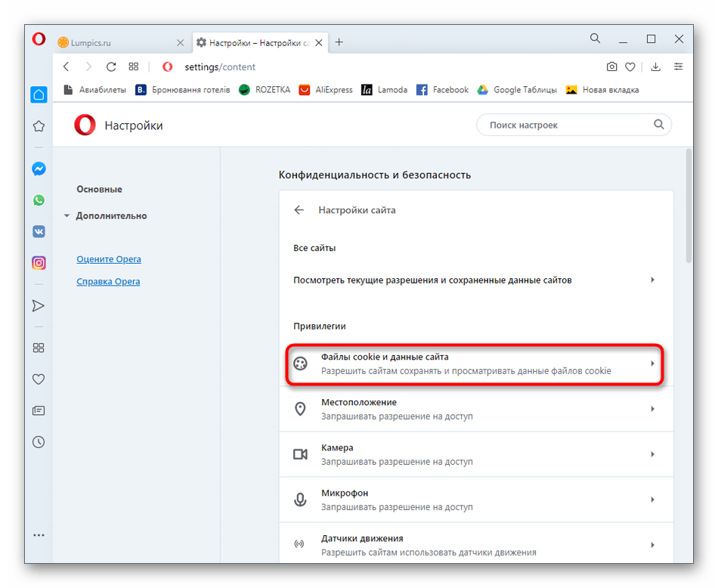Open Местоположение permission settings
718x588 pixels.
tap(476, 409)
